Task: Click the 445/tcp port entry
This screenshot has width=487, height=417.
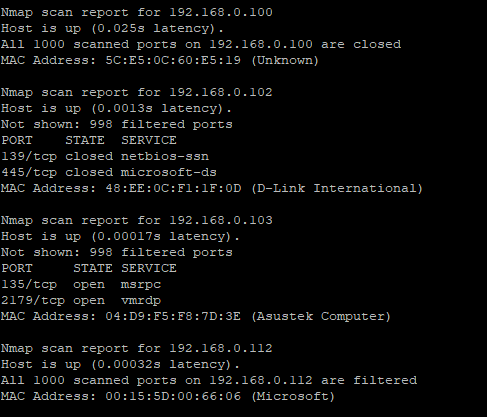Action: [x=29, y=172]
